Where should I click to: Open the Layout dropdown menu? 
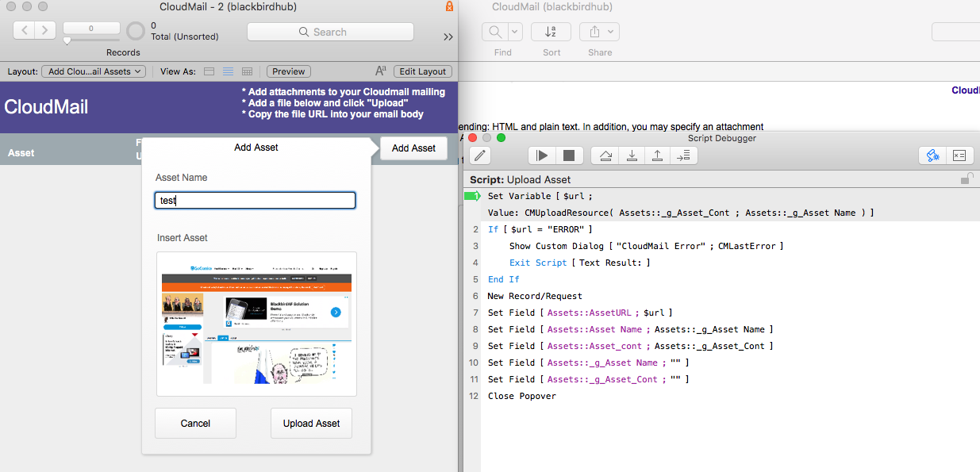coord(94,71)
